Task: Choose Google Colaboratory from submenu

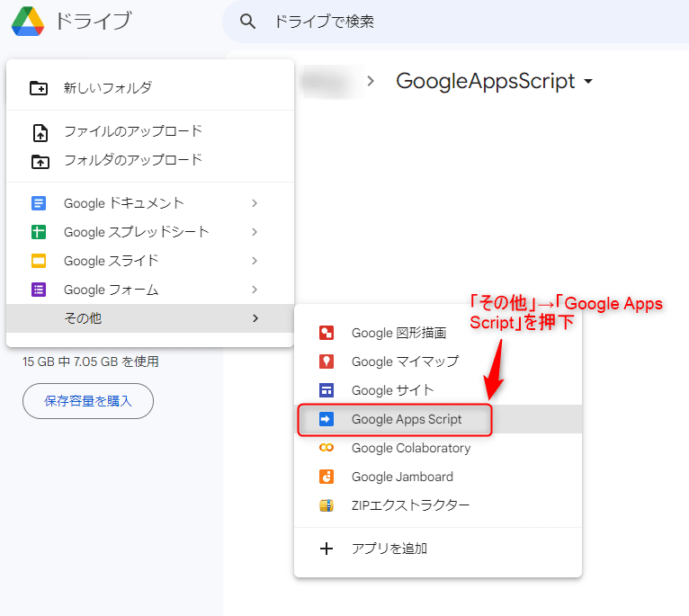Action: (438, 448)
